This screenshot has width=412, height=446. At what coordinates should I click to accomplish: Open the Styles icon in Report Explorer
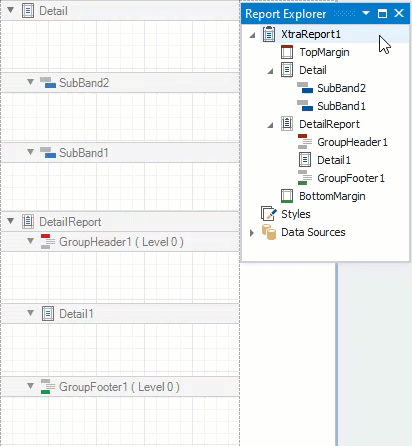(269, 214)
